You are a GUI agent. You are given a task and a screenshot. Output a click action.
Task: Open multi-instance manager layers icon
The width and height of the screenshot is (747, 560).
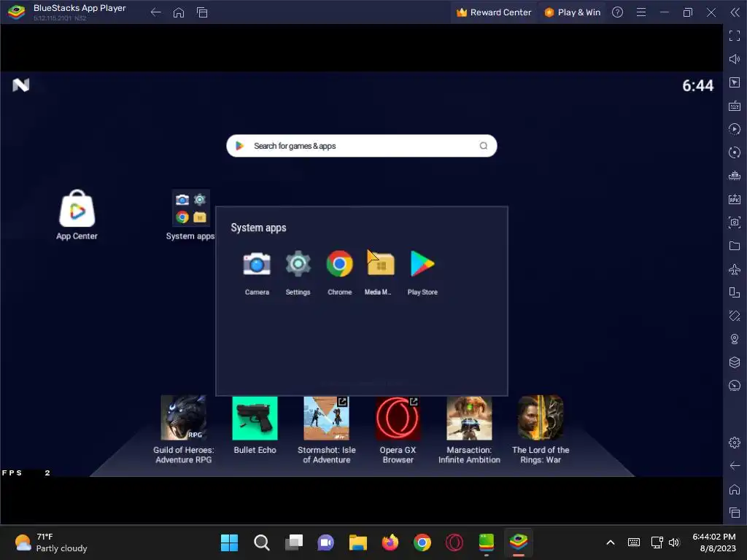point(735,362)
